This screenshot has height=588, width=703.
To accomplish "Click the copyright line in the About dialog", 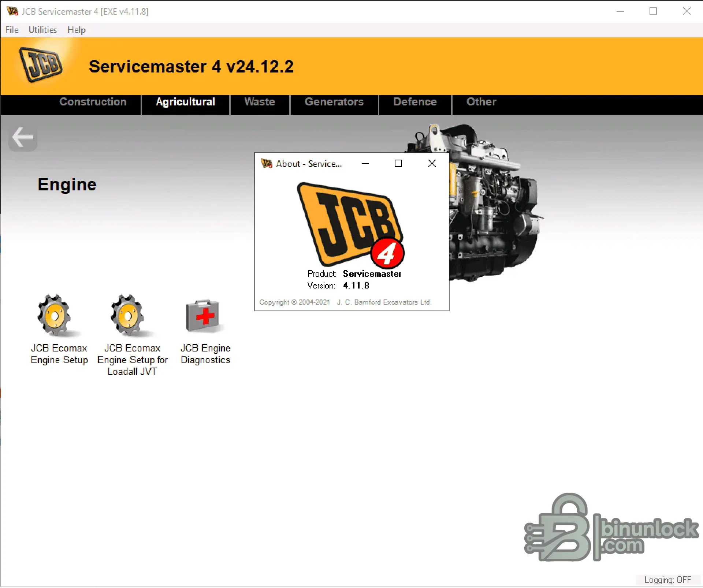I will [x=345, y=302].
